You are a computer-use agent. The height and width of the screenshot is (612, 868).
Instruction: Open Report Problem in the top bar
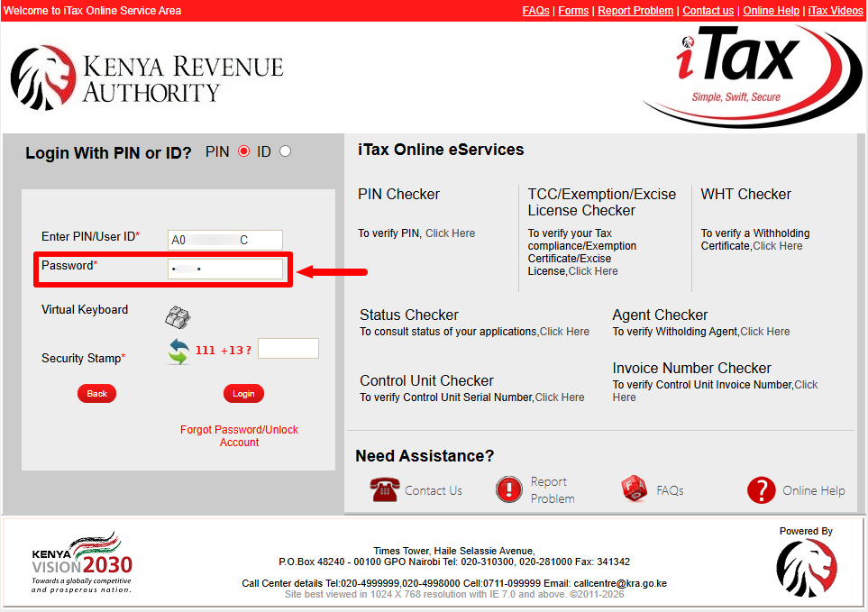(635, 11)
